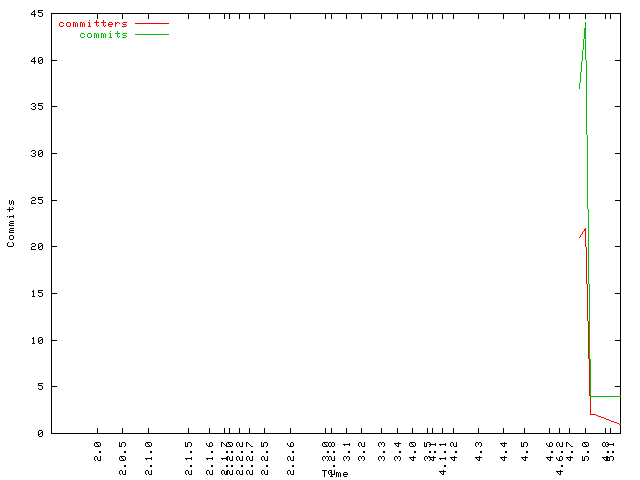Select the 'committers' legend label
Viewport: 640px width, 480px height.
(x=93, y=23)
